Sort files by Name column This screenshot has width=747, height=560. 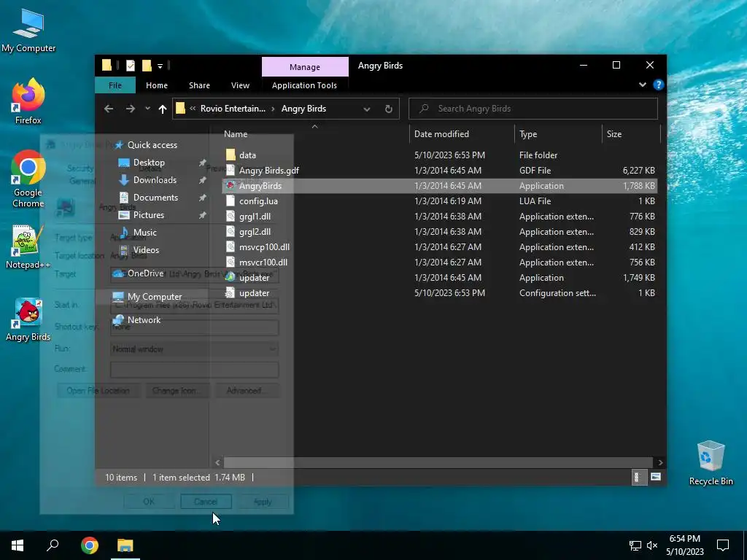coord(314,134)
